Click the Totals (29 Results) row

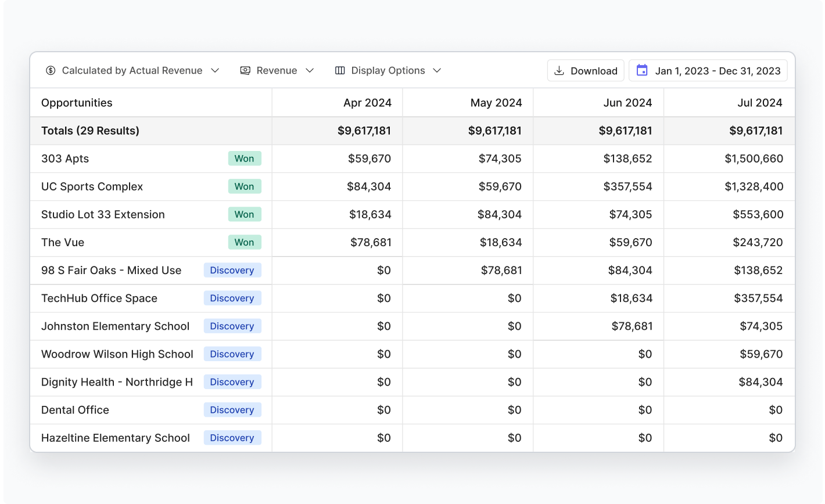coord(89,131)
